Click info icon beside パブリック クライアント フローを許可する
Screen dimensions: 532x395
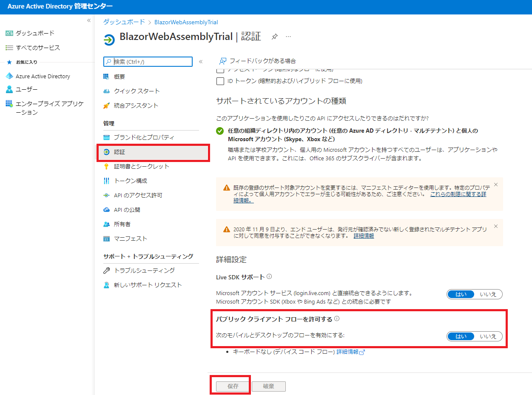pos(337,318)
